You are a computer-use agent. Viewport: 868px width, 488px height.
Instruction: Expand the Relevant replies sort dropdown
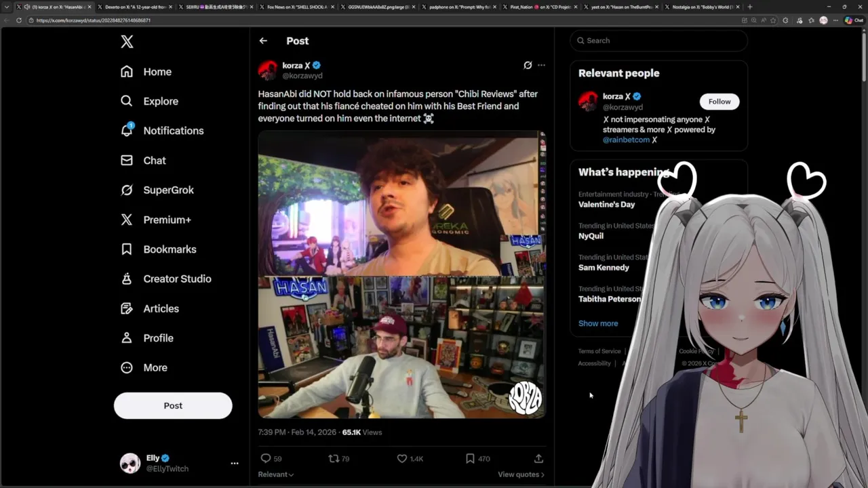pyautogui.click(x=276, y=474)
